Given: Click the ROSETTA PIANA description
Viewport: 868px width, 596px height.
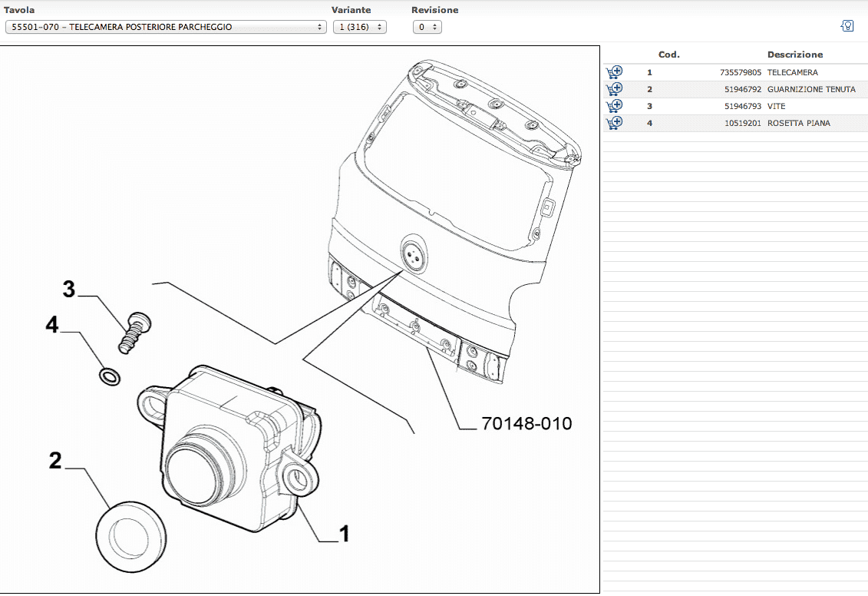Looking at the screenshot, I should (798, 123).
